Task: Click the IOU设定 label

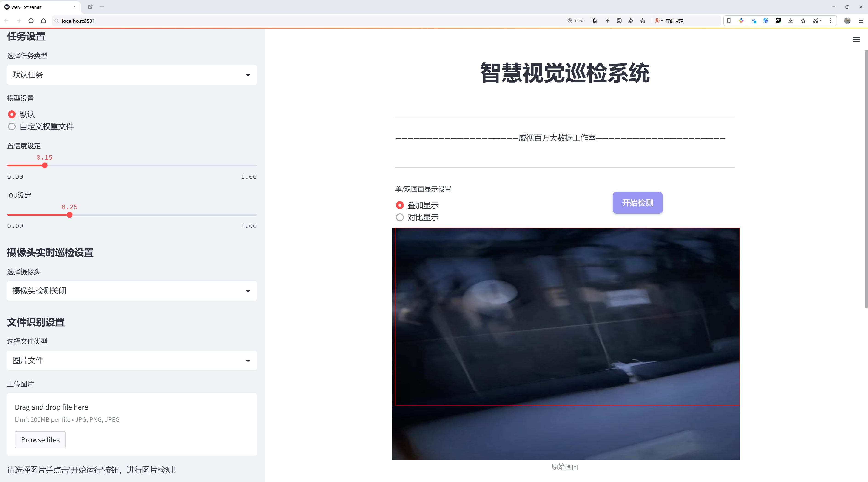Action: [19, 195]
